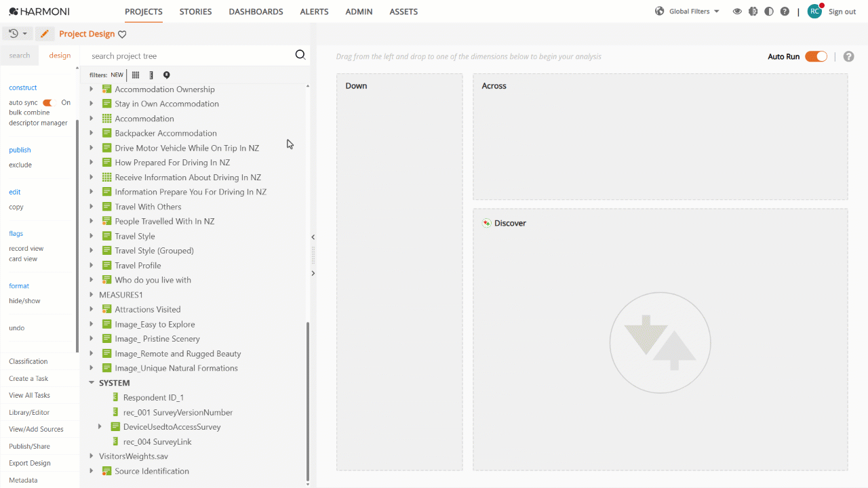Image resolution: width=868 pixels, height=488 pixels.
Task: Open descriptor manager
Action: [38, 123]
